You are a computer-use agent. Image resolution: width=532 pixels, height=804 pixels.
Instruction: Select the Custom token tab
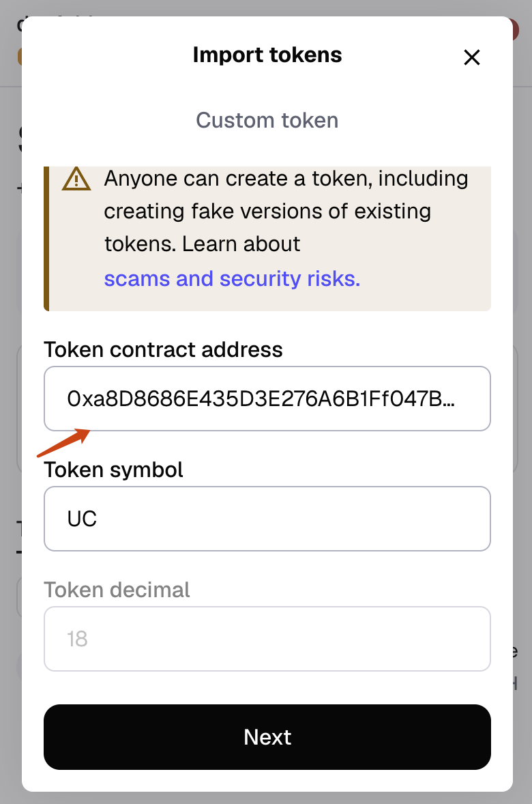(267, 120)
